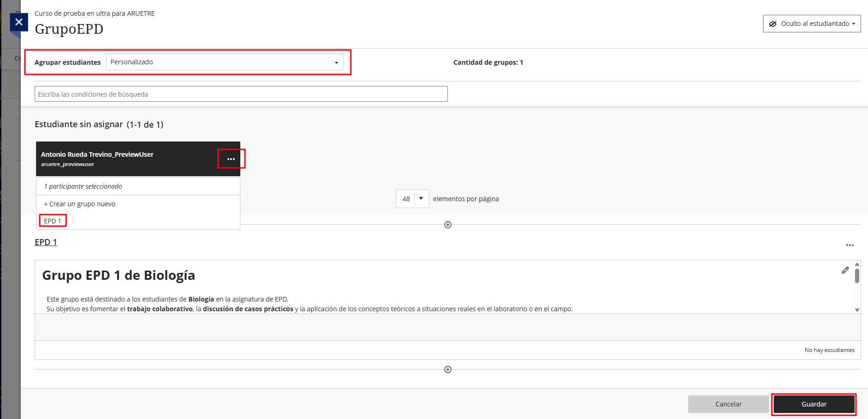Click the plus icon below the EPD 1 group

click(x=447, y=370)
